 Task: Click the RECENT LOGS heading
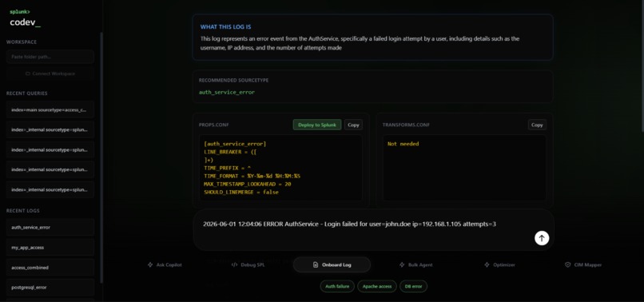pos(23,211)
